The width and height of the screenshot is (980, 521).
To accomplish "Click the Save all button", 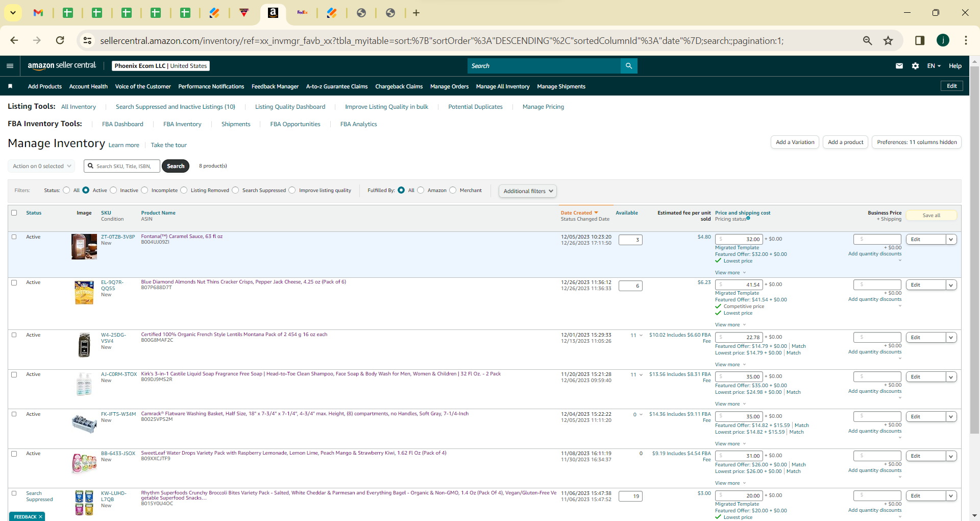I will tap(931, 216).
